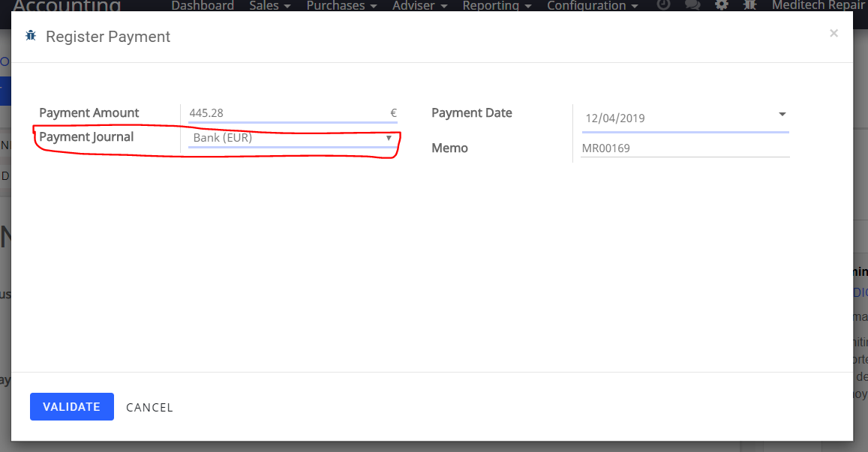Click the Cancel button
The image size is (868, 452).
tap(149, 407)
